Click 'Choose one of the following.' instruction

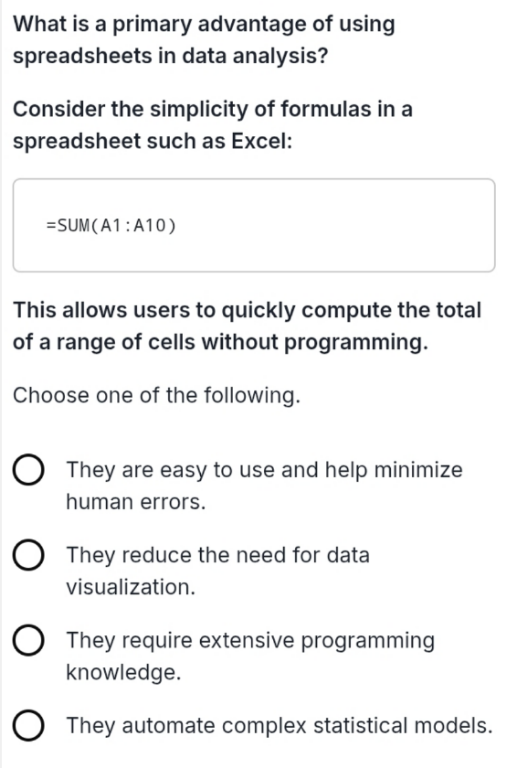pos(156,396)
